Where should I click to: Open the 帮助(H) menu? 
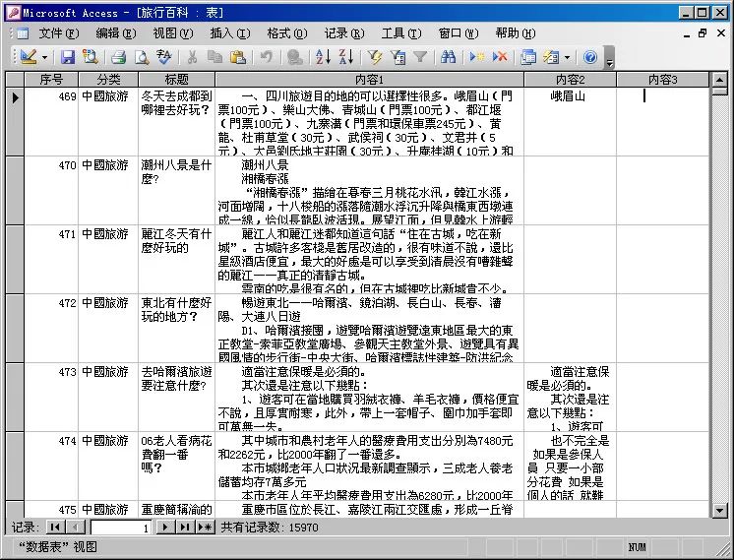(x=516, y=33)
